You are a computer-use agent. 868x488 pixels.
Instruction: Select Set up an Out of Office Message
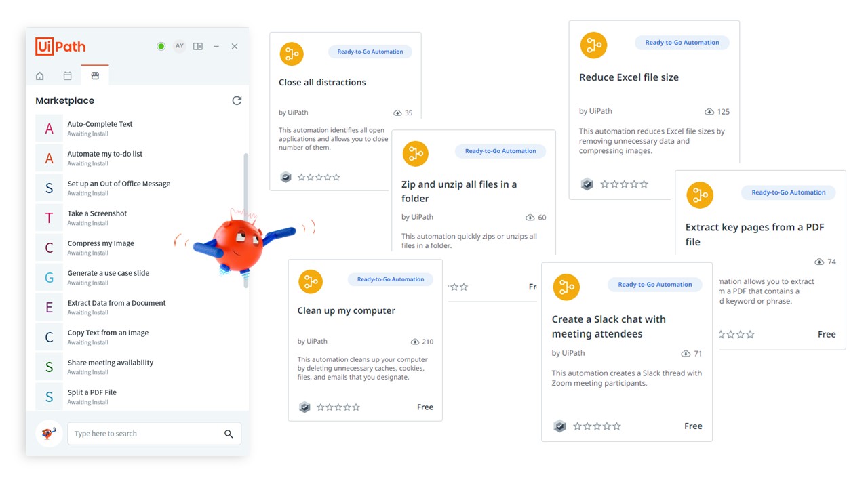139,188
